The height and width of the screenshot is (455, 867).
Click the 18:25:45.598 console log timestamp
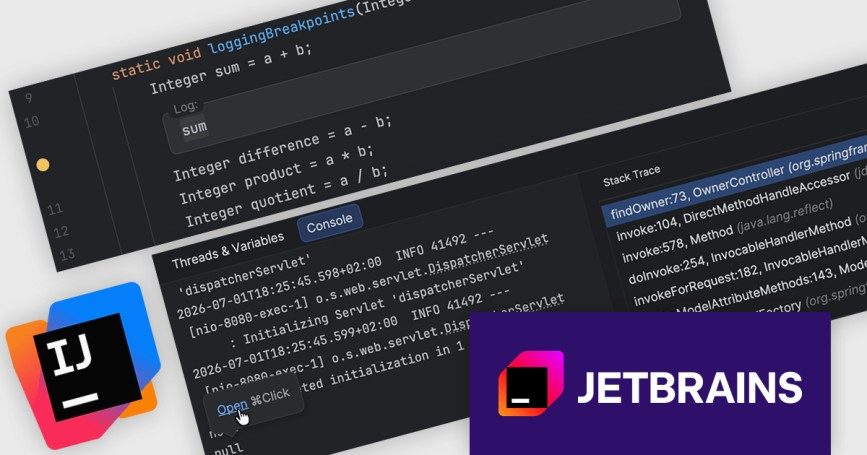point(279,287)
